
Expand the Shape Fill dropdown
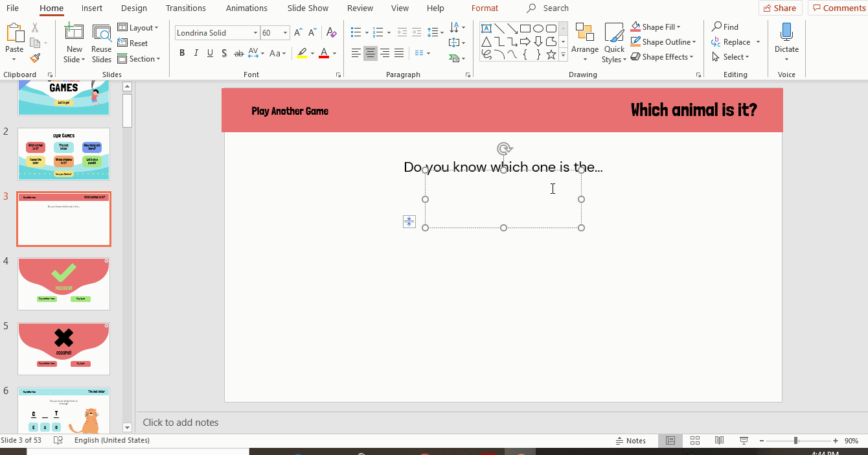(x=678, y=27)
